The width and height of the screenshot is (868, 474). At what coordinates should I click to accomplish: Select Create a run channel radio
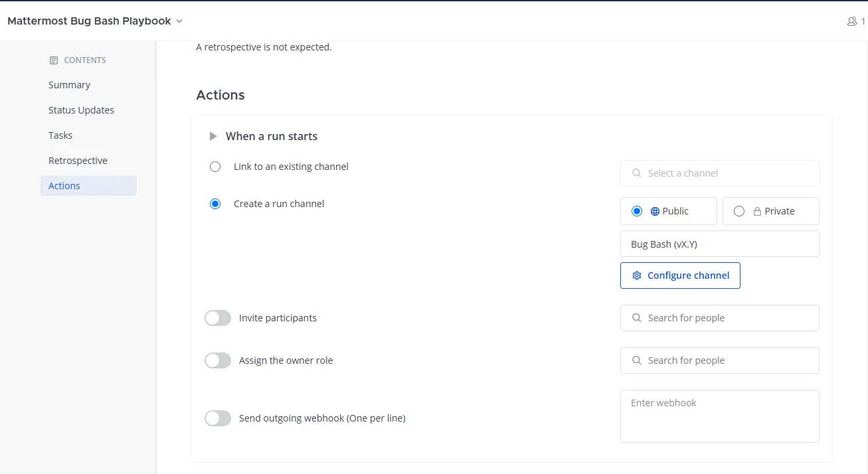215,204
